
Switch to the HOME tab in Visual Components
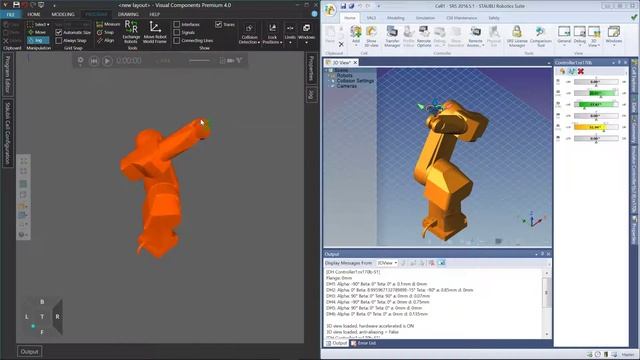tap(34, 14)
